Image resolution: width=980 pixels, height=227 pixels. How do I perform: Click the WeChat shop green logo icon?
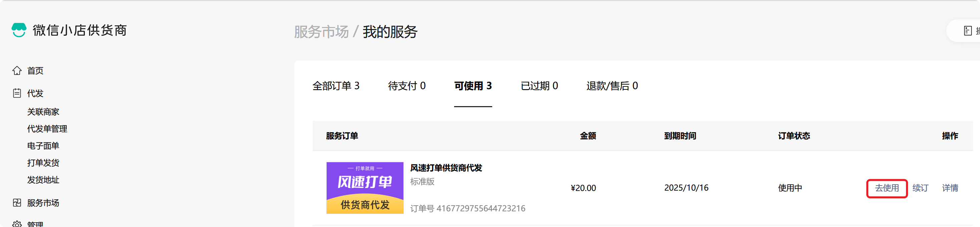[19, 30]
